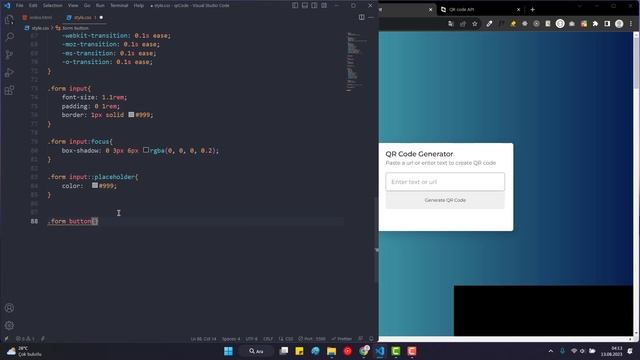Open Customize Layout icon in title bar

coord(324,5)
